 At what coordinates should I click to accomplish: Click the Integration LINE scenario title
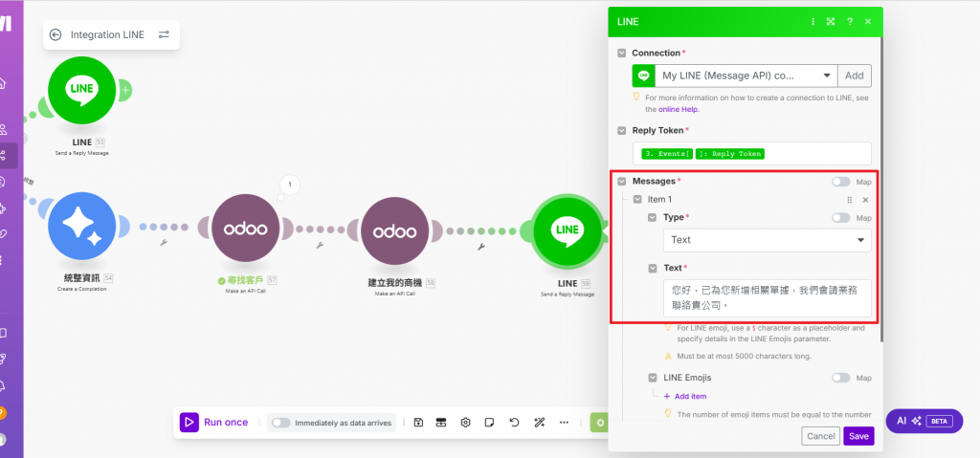pyautogui.click(x=107, y=35)
